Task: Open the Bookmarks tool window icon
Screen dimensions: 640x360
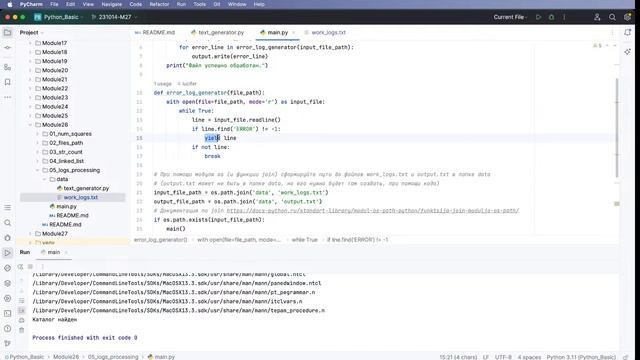Action: pos(7,82)
